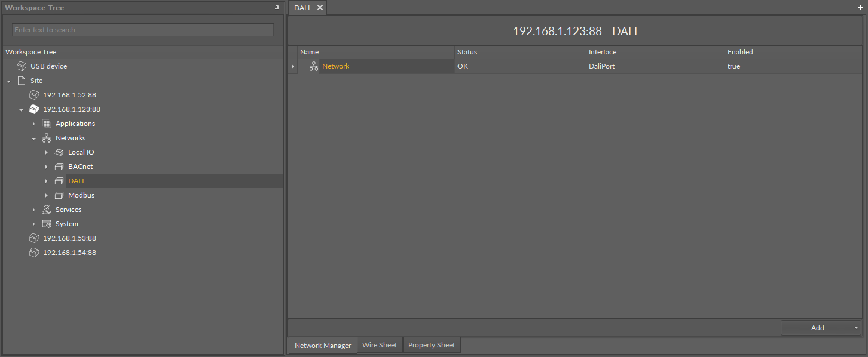Click the Network row icon in table

tap(314, 66)
